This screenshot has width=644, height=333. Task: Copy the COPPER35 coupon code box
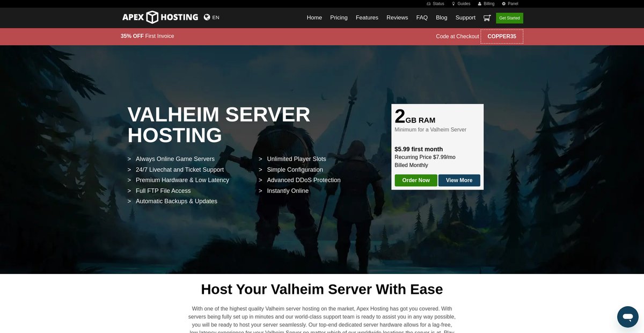pyautogui.click(x=502, y=37)
